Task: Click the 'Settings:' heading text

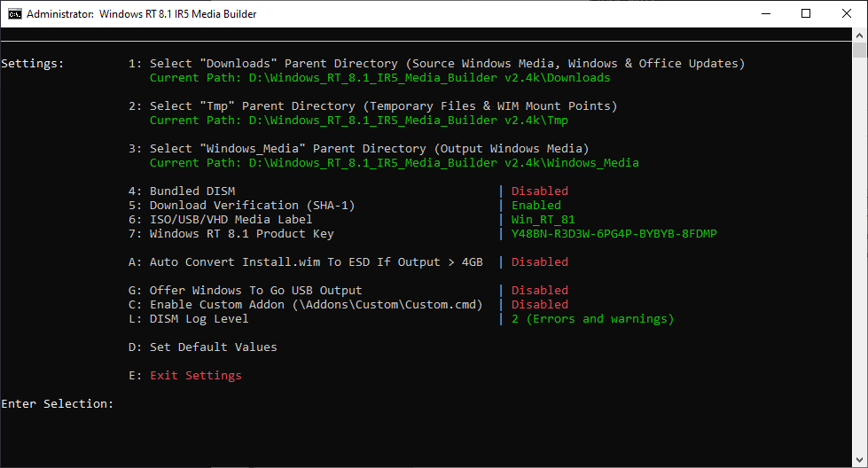Action: click(32, 64)
